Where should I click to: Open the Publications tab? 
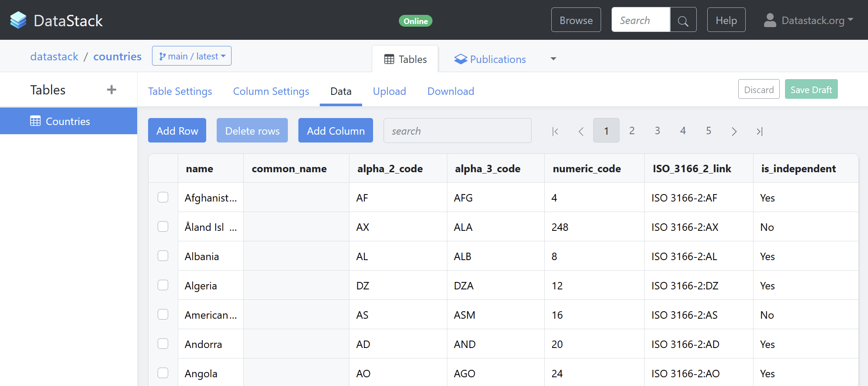[x=490, y=59]
